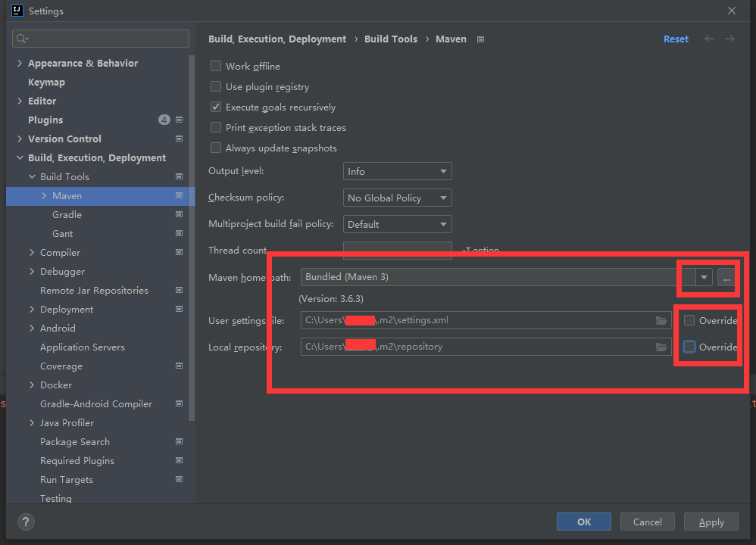
Task: Open folder browser for local repository path
Action: coord(661,347)
